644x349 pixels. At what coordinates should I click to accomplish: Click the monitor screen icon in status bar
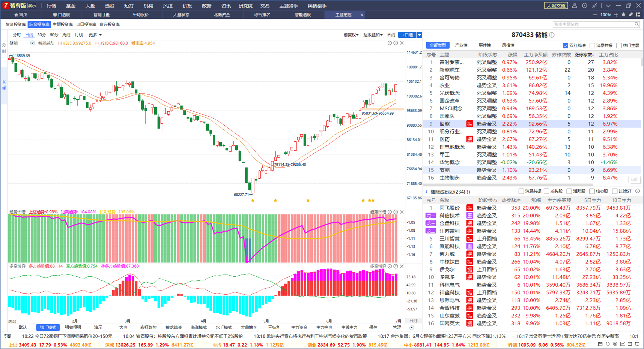(637, 344)
